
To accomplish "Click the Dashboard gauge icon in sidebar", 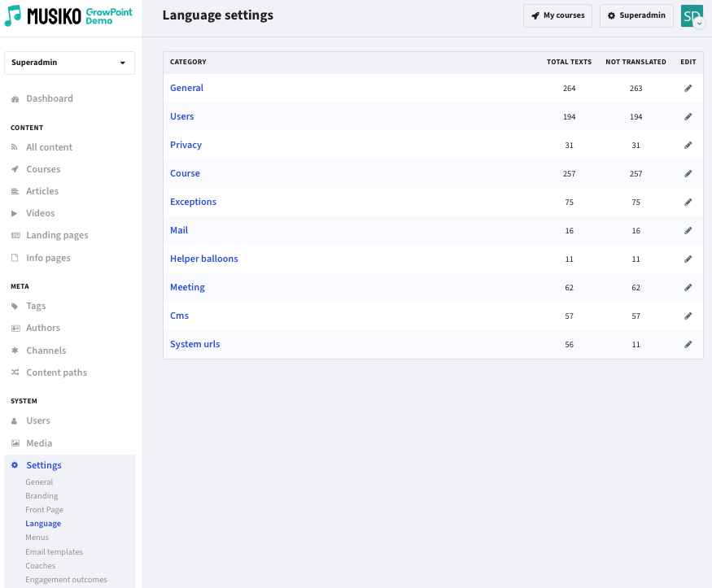I will pos(15,99).
